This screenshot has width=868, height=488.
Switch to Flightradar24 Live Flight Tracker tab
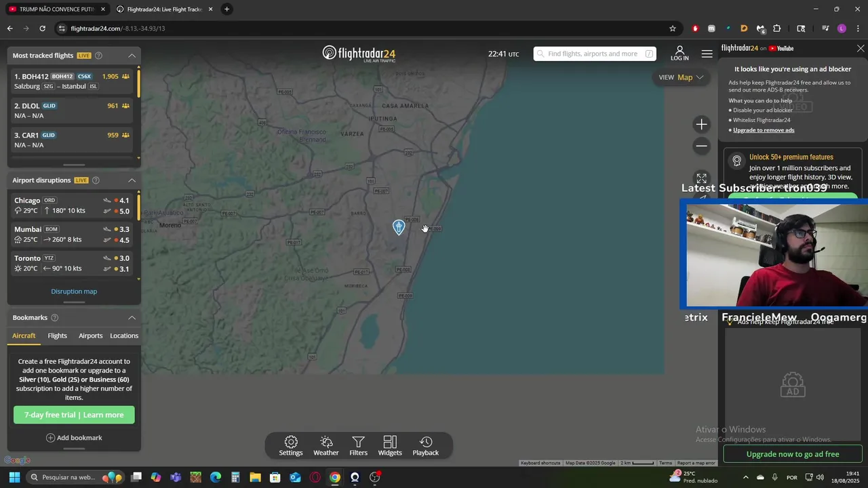click(165, 9)
